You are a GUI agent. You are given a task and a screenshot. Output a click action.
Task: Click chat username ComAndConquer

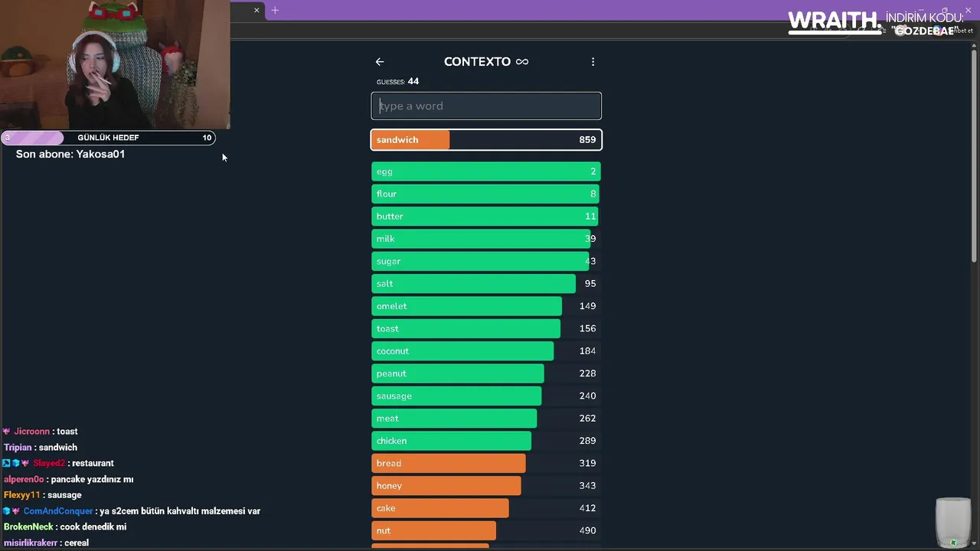(58, 511)
